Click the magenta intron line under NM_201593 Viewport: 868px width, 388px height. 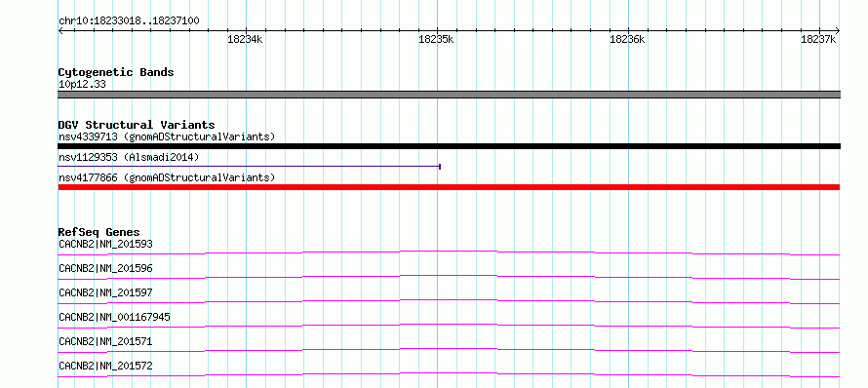point(449,252)
